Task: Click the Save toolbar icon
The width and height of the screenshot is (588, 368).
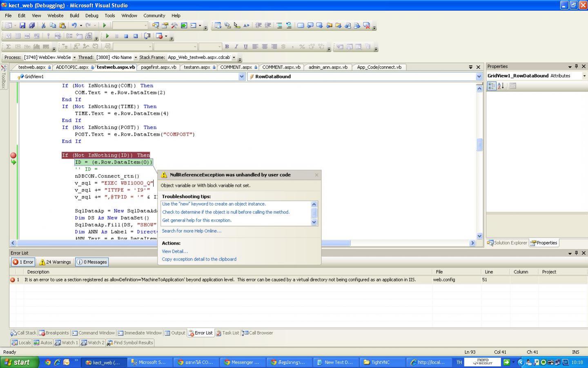Action: (22, 25)
